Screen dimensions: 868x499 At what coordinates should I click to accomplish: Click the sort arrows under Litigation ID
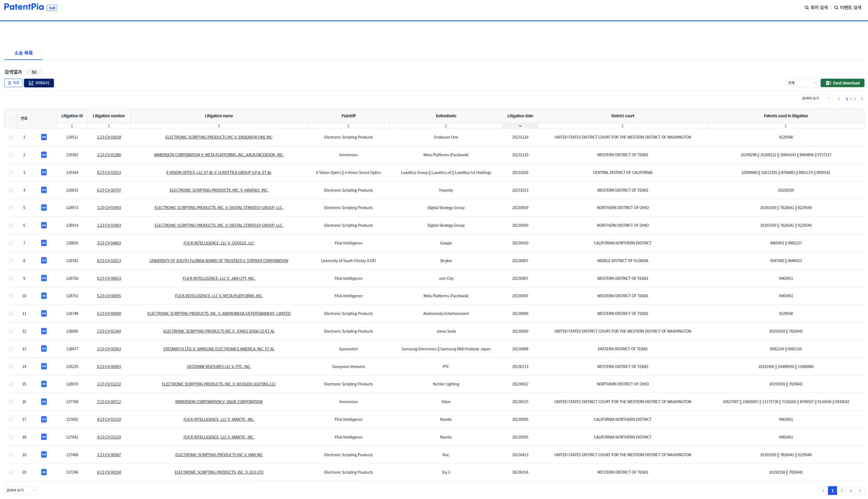72,126
